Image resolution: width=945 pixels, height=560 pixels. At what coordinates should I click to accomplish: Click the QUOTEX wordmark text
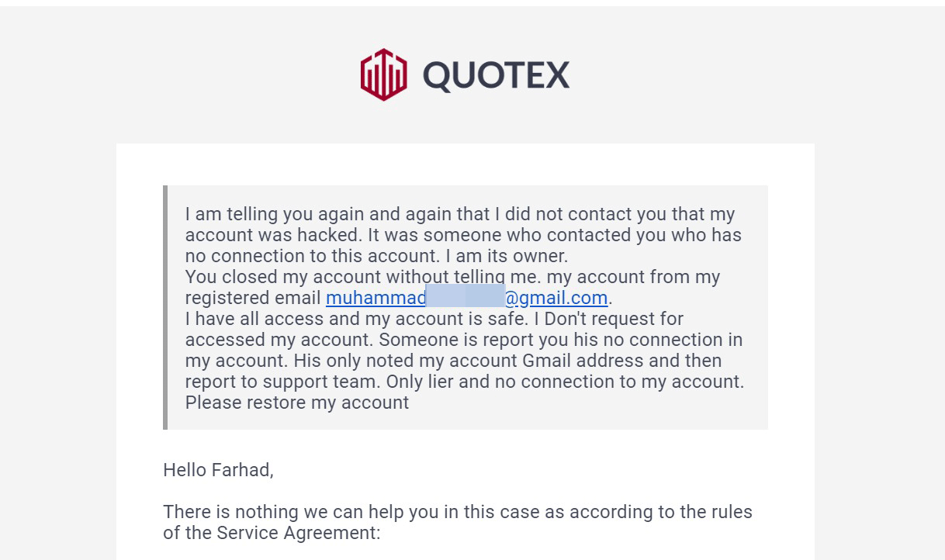(x=496, y=75)
